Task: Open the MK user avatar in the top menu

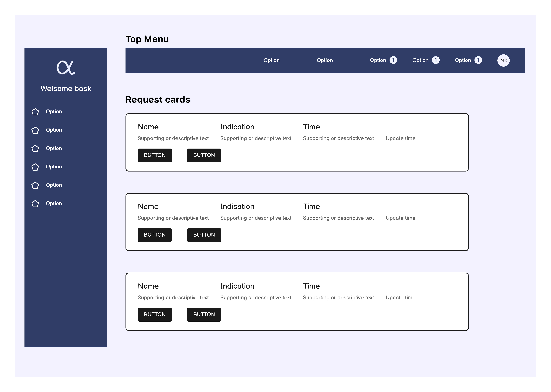Action: (x=503, y=60)
